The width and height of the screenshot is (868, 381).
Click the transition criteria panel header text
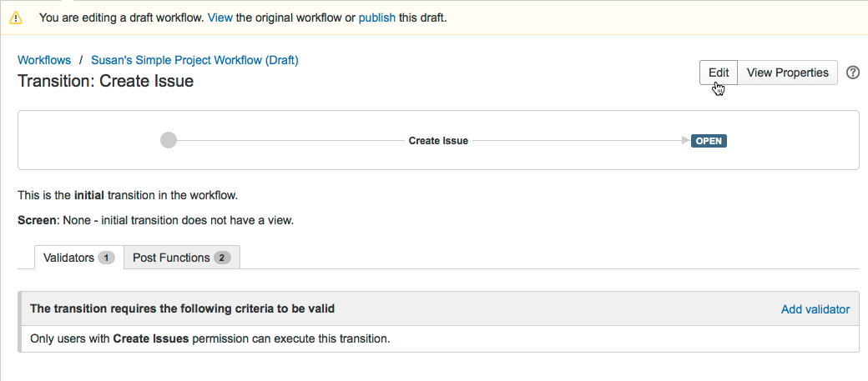182,308
